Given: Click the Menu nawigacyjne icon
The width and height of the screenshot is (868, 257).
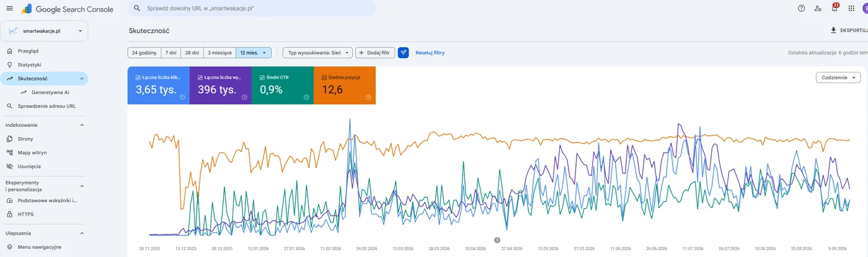Looking at the screenshot, I should click(9, 247).
